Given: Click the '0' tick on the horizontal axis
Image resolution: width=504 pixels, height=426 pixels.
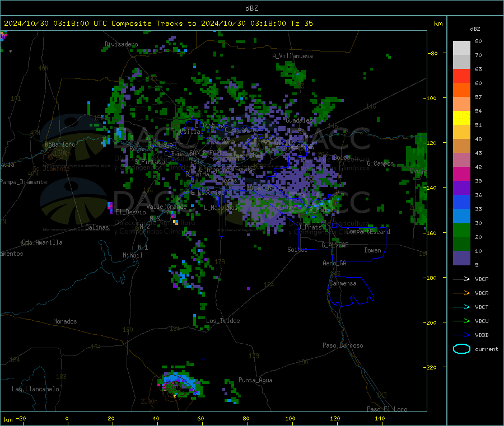Looking at the screenshot, I should point(67,418).
